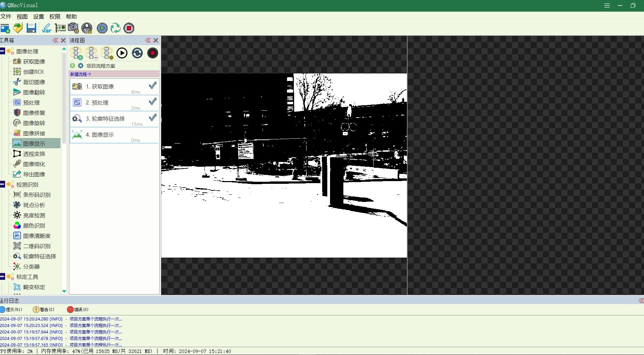Open the 文件 menu
This screenshot has height=355, width=644.
[x=6, y=16]
